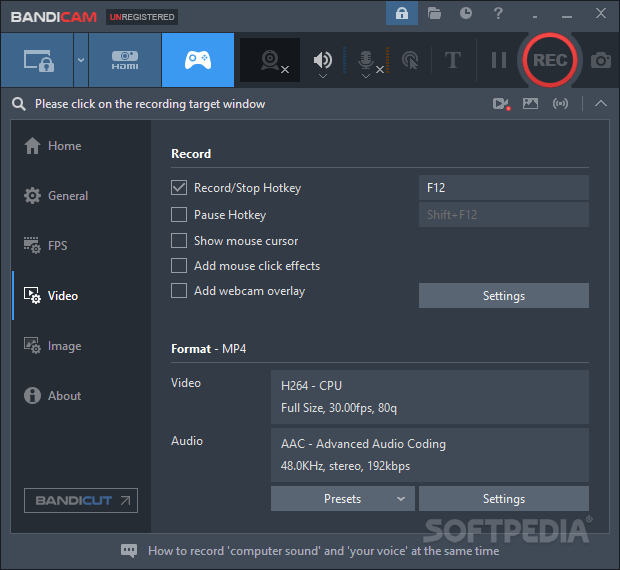
Task: Open the Record section Settings button
Action: tap(504, 296)
